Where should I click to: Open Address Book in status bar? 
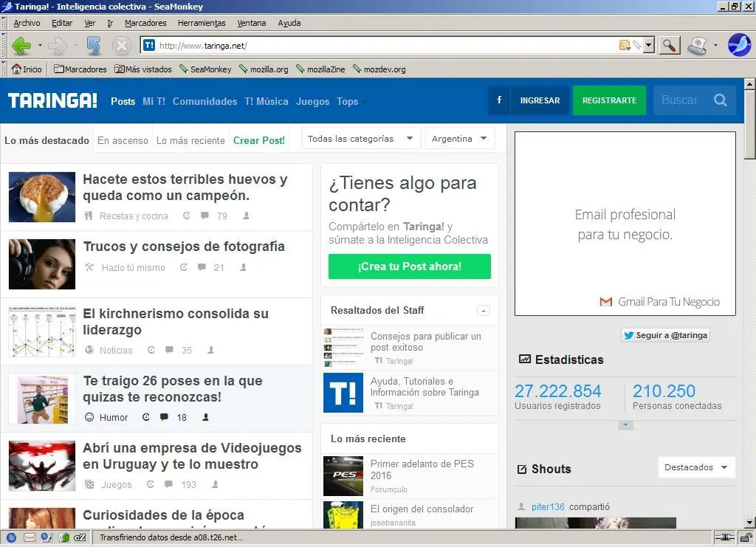pyautogui.click(x=63, y=537)
